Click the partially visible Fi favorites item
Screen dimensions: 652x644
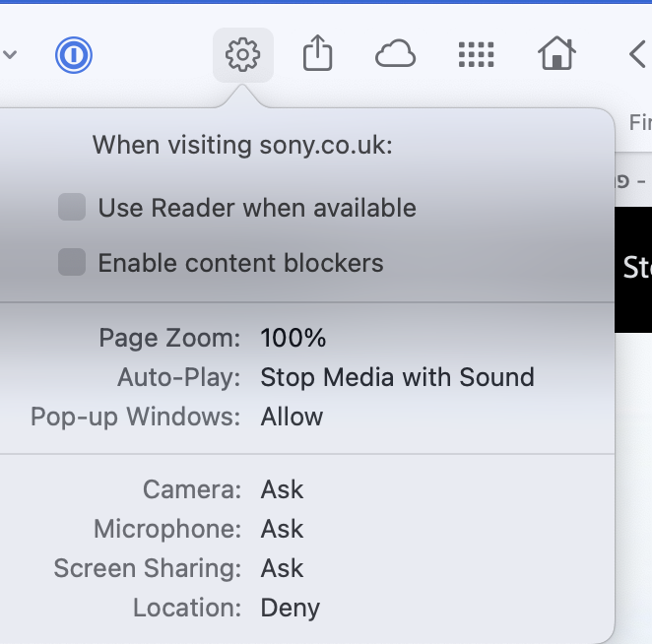click(x=639, y=123)
